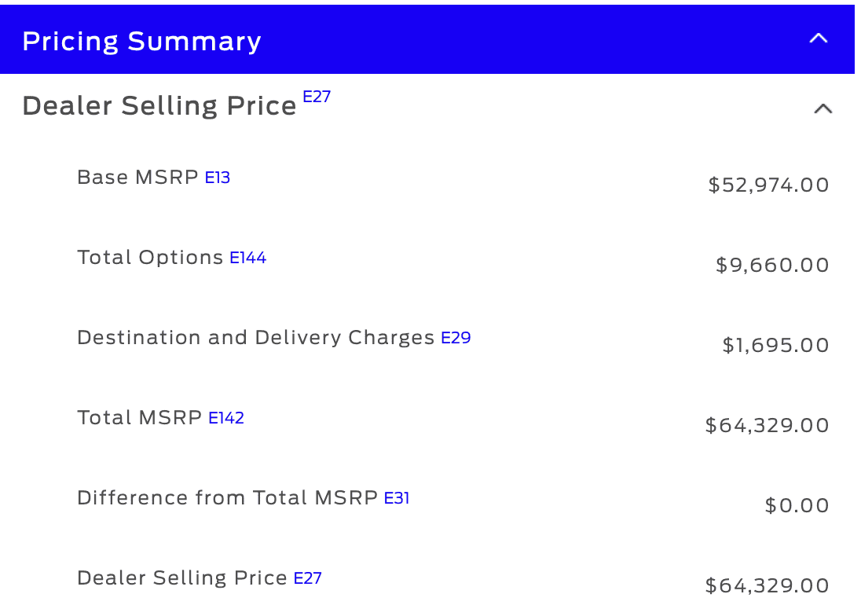Collapse the Pricing Summary header chevron

point(819,38)
